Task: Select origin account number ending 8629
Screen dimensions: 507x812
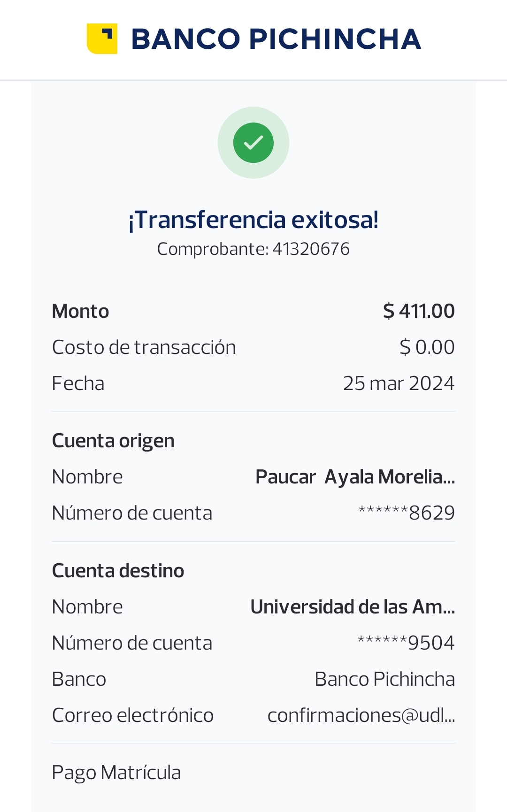Action: point(407,513)
